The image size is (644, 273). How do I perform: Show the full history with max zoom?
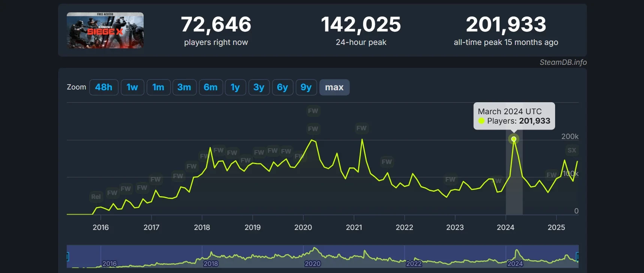(x=334, y=87)
